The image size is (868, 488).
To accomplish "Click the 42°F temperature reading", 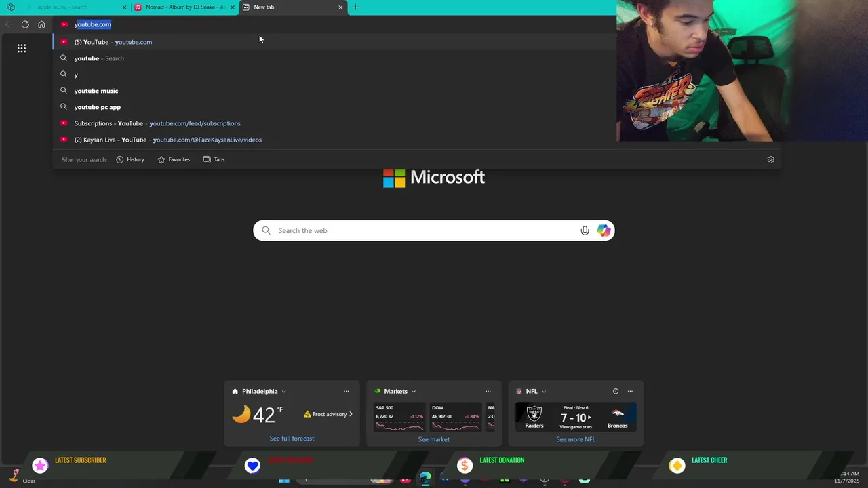I will click(267, 414).
